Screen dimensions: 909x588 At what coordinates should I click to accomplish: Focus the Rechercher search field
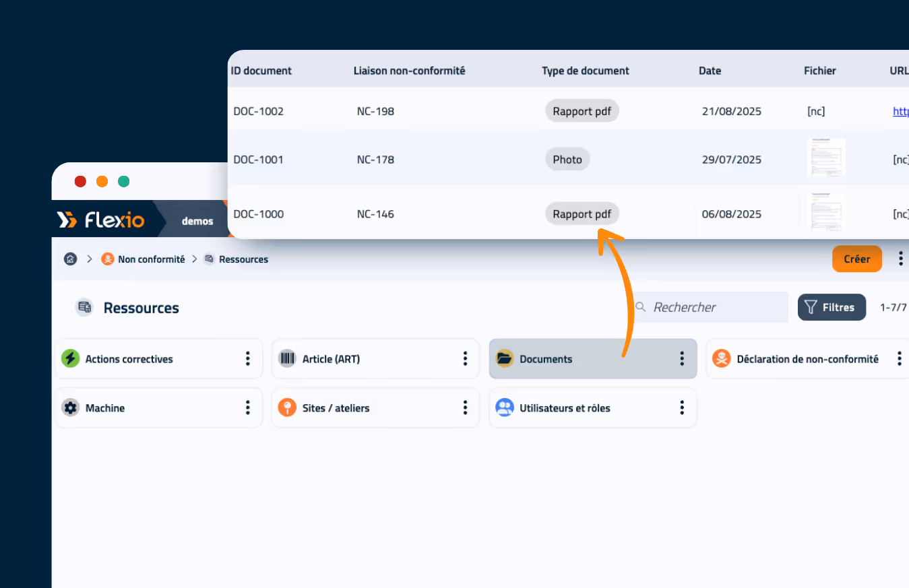(x=711, y=307)
